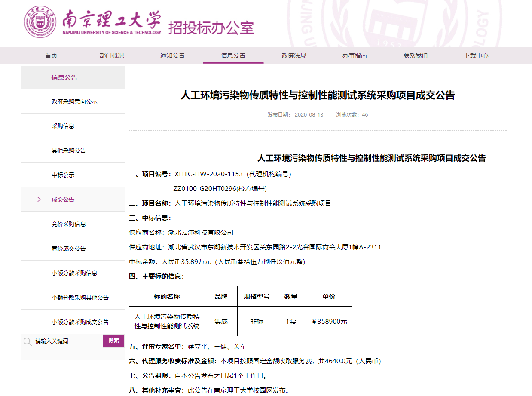This screenshot has width=532, height=396.
Task: Go to 通知公告 in navigation bar
Action: point(172,55)
